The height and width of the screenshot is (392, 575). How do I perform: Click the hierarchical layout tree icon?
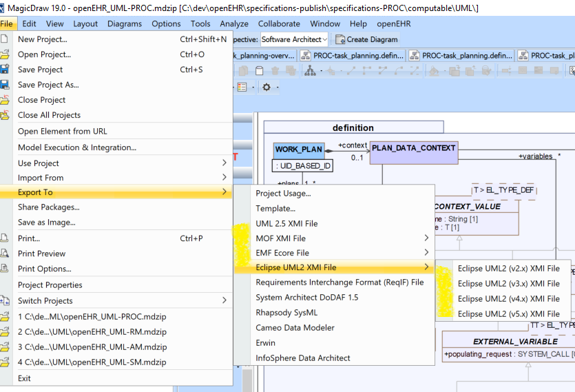tap(311, 70)
